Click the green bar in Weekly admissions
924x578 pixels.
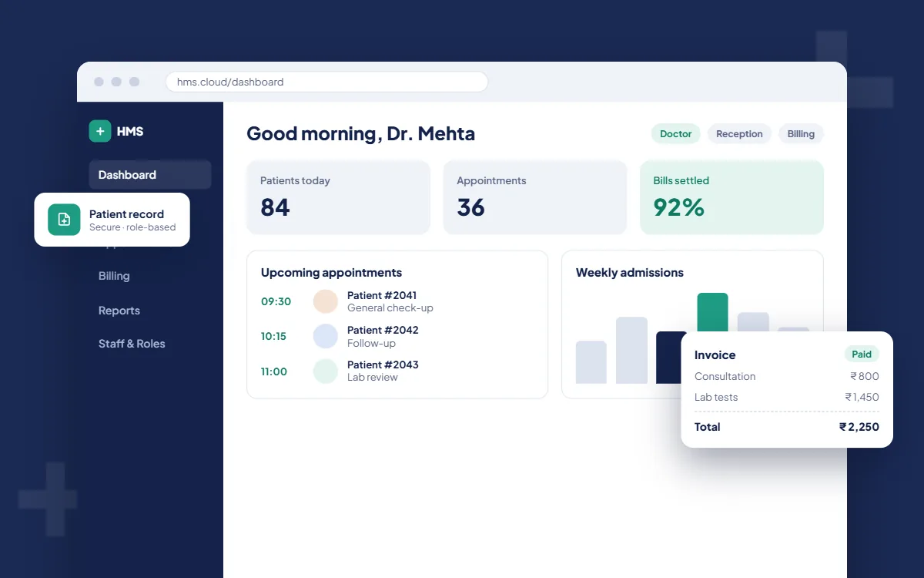pyautogui.click(x=712, y=312)
